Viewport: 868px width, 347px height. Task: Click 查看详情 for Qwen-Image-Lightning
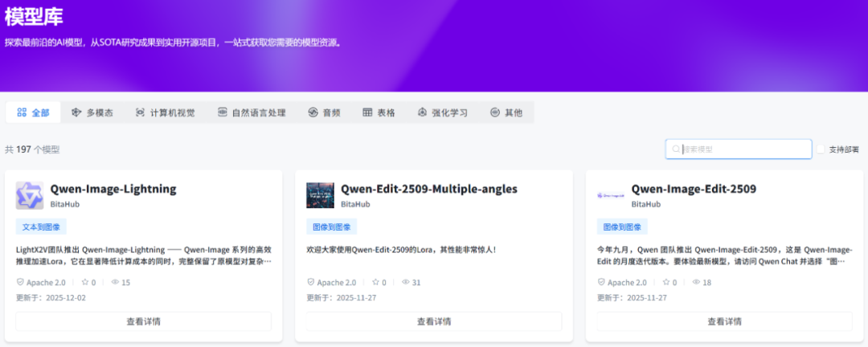(x=143, y=321)
